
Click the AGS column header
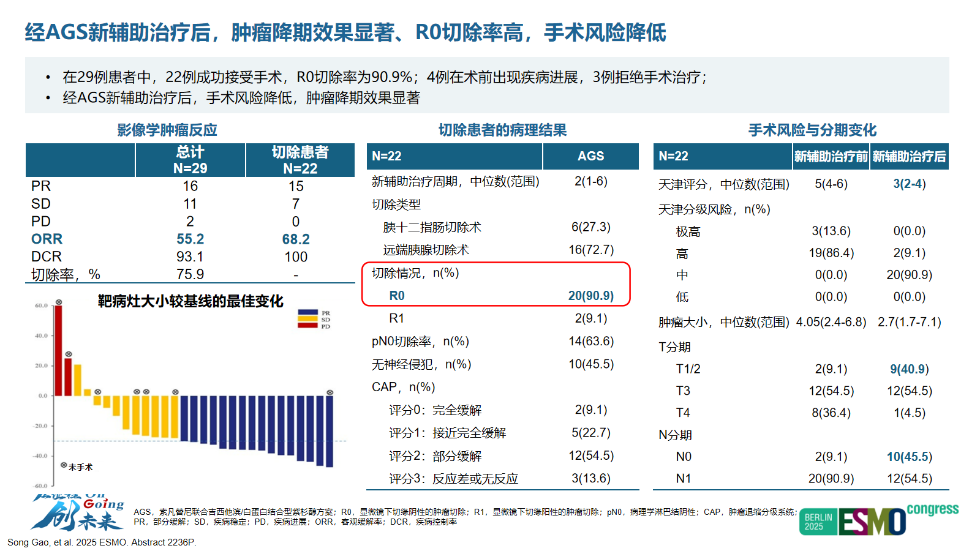[x=590, y=156]
